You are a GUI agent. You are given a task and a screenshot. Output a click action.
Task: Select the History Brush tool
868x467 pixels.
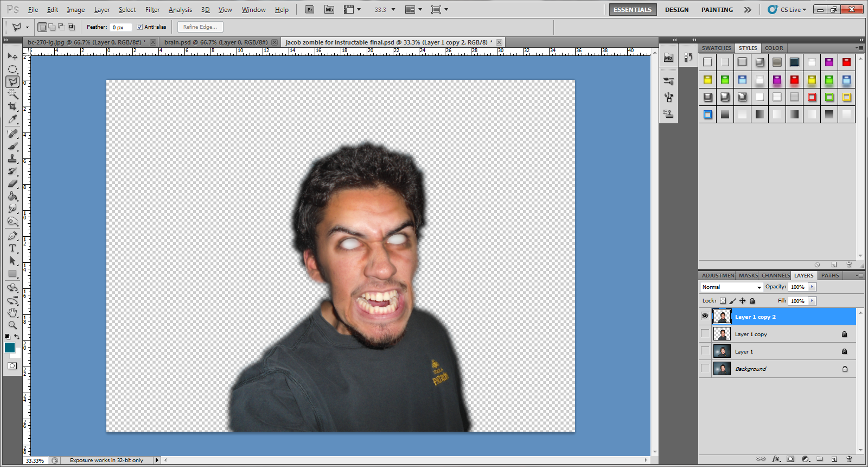[12, 171]
